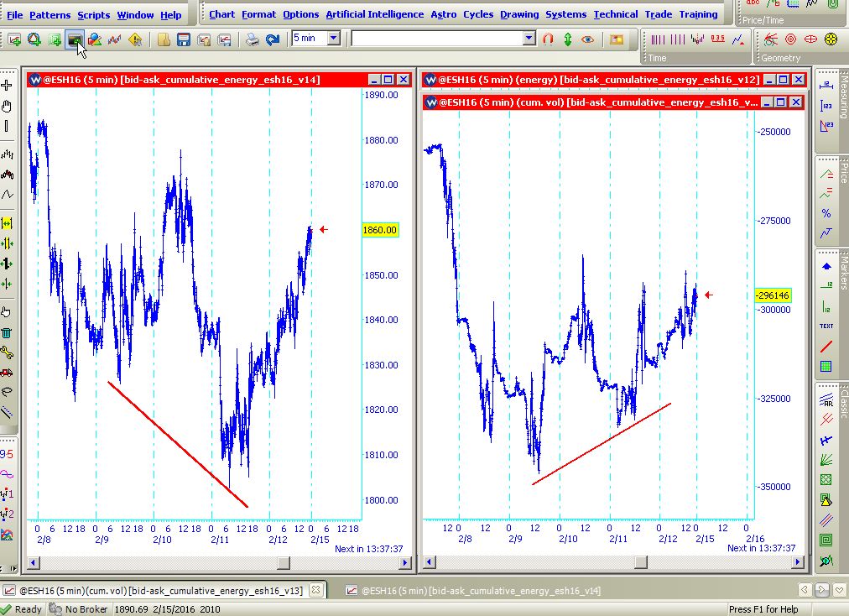Click the red concentric circles Geometry tool

[790, 39]
